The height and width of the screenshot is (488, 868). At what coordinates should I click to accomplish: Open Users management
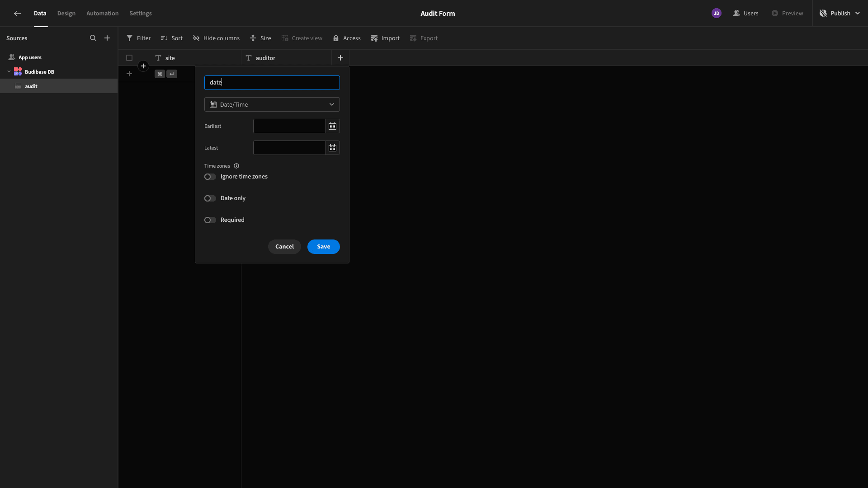click(745, 13)
